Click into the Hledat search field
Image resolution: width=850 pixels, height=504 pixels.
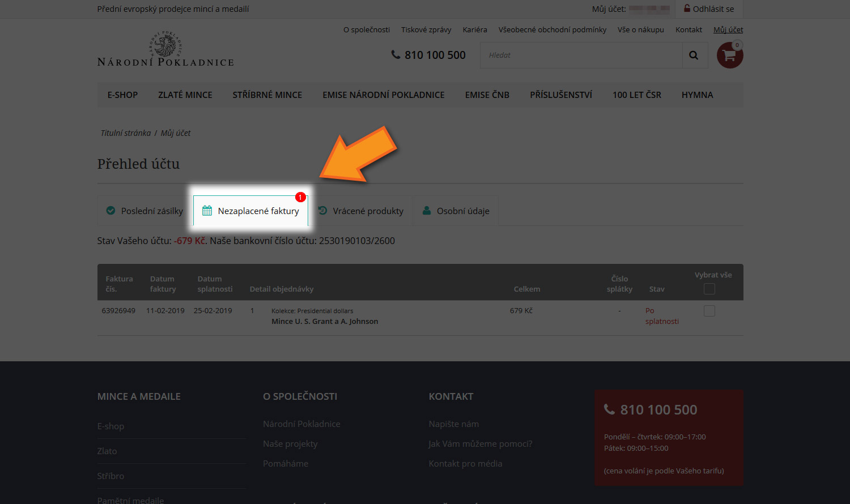[581, 55]
